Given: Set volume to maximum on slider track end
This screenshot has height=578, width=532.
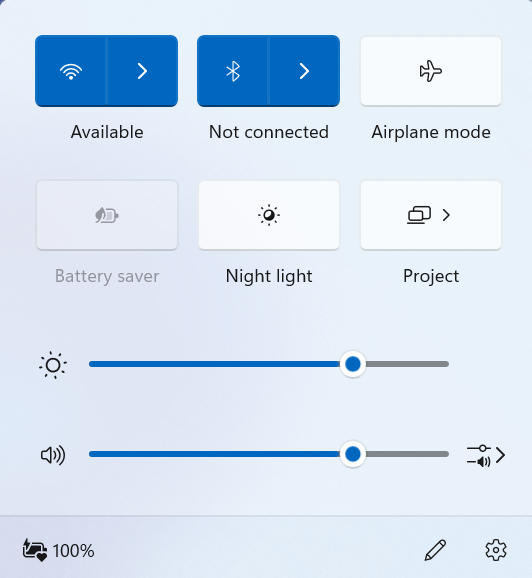Looking at the screenshot, I should tap(446, 454).
